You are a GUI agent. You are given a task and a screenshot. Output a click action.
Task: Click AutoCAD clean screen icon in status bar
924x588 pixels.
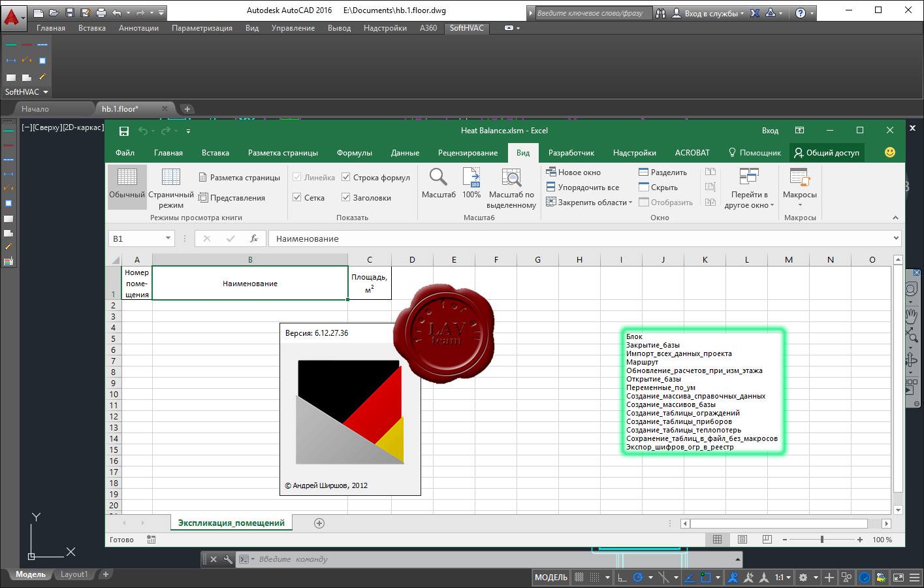(899, 578)
